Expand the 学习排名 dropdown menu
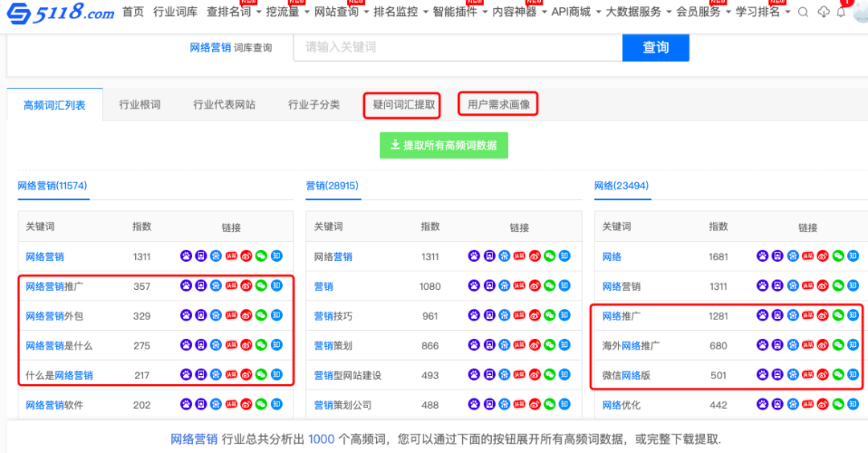868x453 pixels. [x=762, y=11]
